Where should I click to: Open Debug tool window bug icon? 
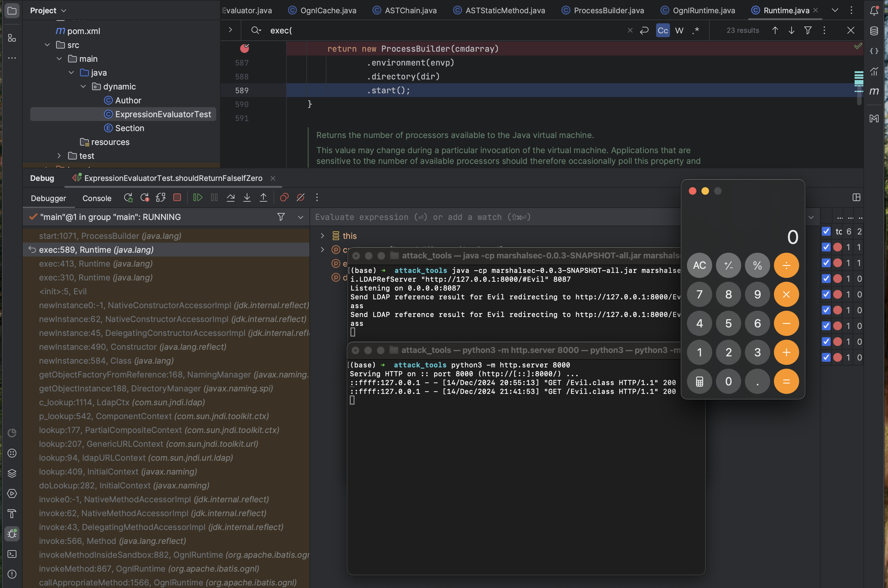(12, 533)
